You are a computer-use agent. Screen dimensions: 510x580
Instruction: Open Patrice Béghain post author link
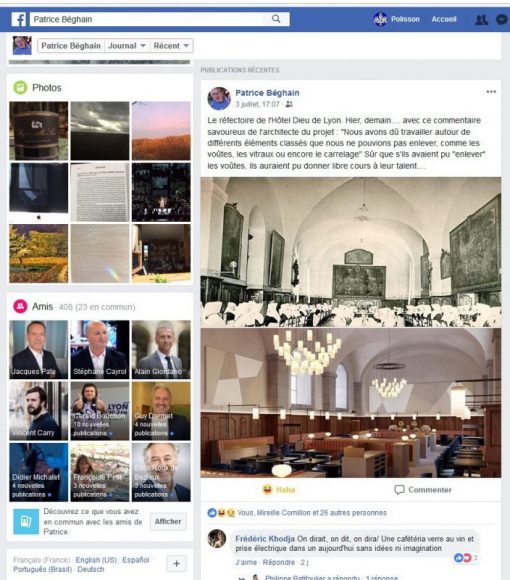pyautogui.click(x=267, y=93)
